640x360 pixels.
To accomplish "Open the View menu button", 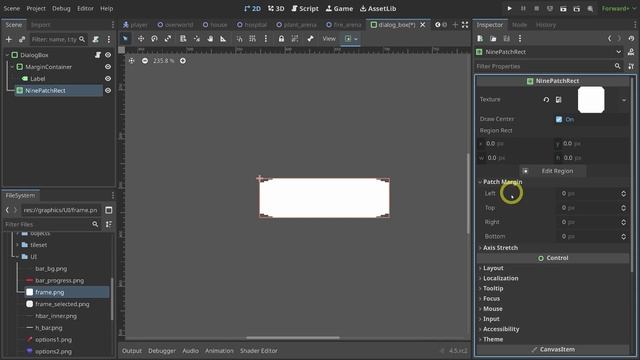I will [x=329, y=39].
